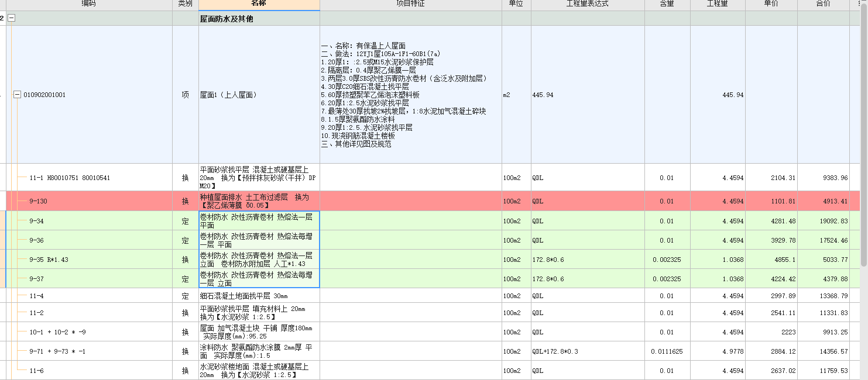Click the 合价 column header
The width and height of the screenshot is (868, 380).
pyautogui.click(x=824, y=4)
